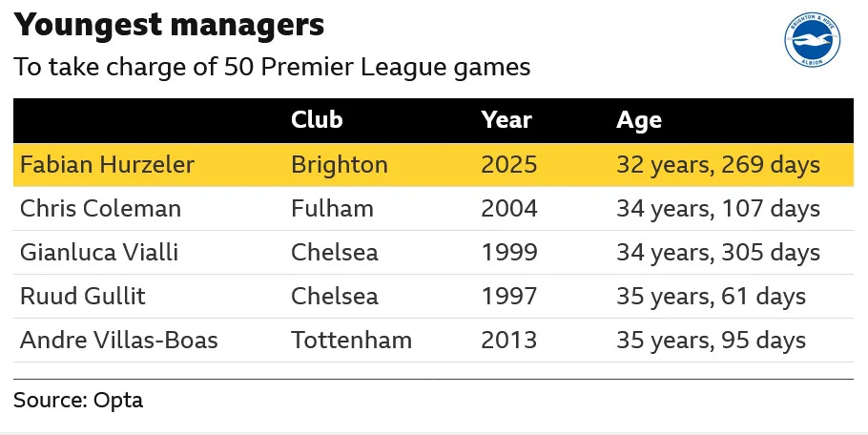868x435 pixels.
Task: Click the year 1999 cell
Action: [509, 253]
